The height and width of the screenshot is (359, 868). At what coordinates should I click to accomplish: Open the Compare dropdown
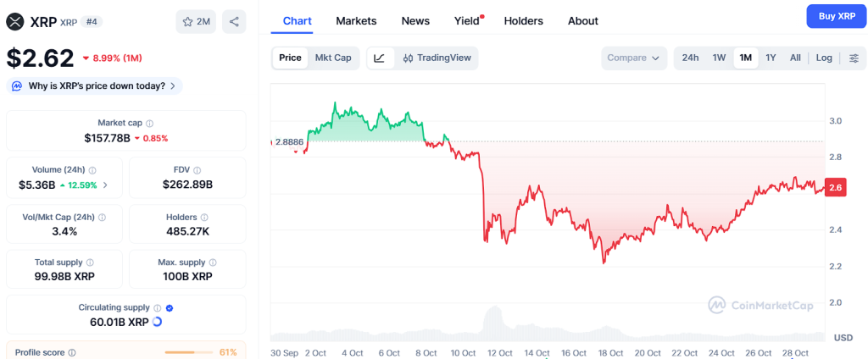point(634,58)
